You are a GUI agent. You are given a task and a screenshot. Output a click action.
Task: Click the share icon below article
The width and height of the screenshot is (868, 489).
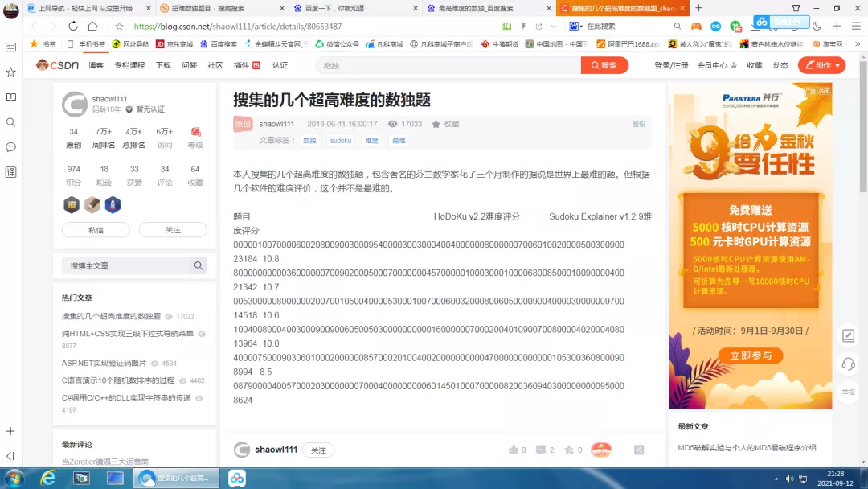click(639, 450)
